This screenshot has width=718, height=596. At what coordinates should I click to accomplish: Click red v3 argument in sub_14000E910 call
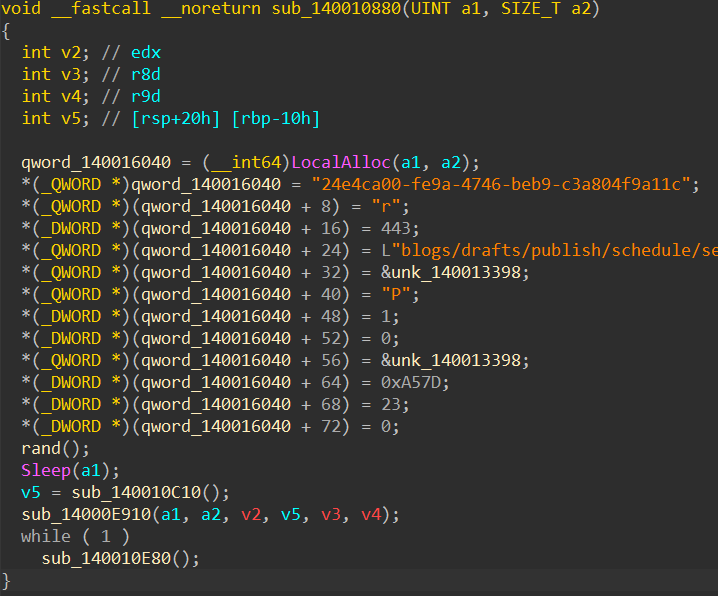(x=331, y=514)
